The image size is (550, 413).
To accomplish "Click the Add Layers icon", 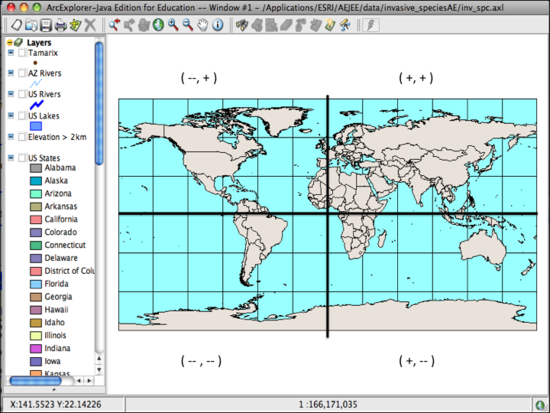I will point(75,25).
